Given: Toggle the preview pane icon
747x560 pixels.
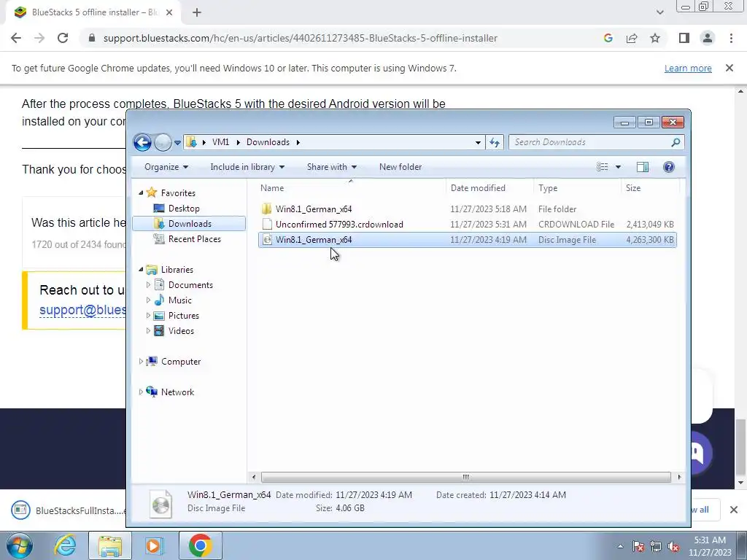Looking at the screenshot, I should (x=643, y=167).
